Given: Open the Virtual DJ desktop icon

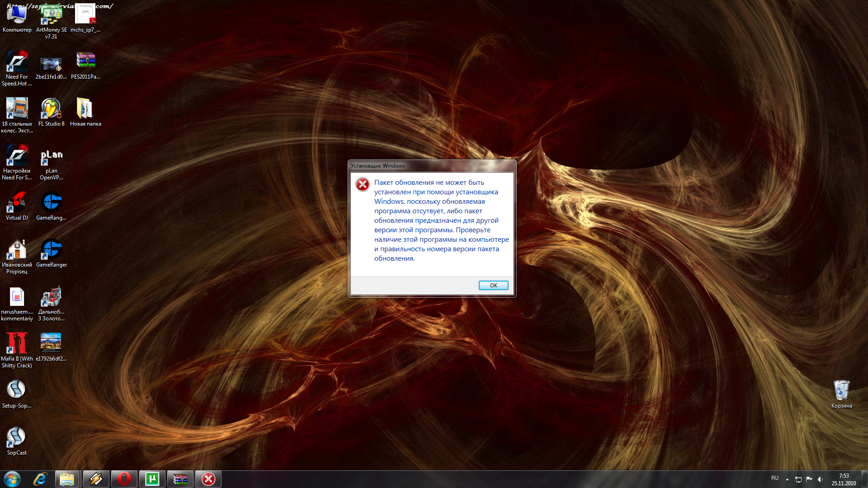Looking at the screenshot, I should tap(17, 203).
